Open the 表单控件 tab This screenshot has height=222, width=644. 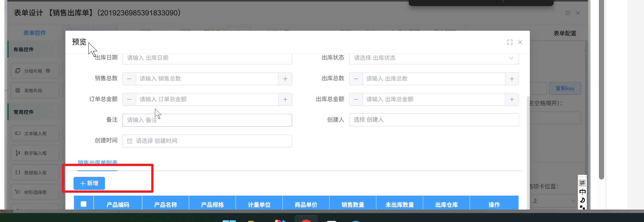point(35,33)
